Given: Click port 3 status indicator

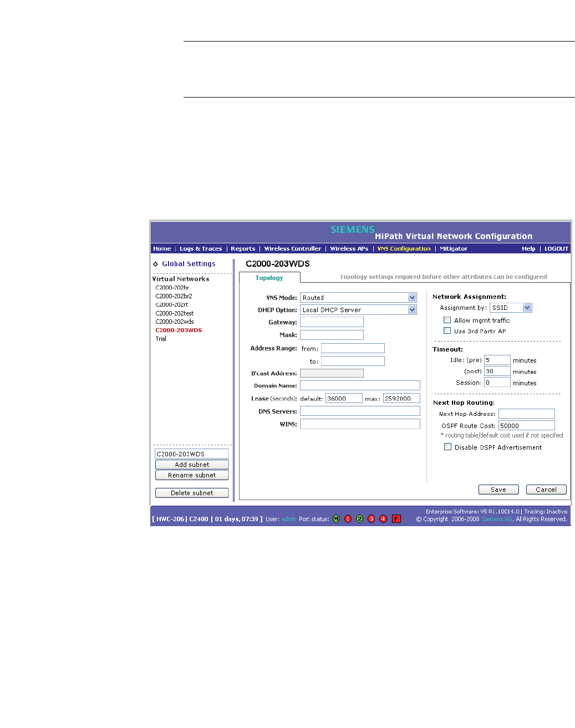Looking at the screenshot, I should click(x=371, y=519).
